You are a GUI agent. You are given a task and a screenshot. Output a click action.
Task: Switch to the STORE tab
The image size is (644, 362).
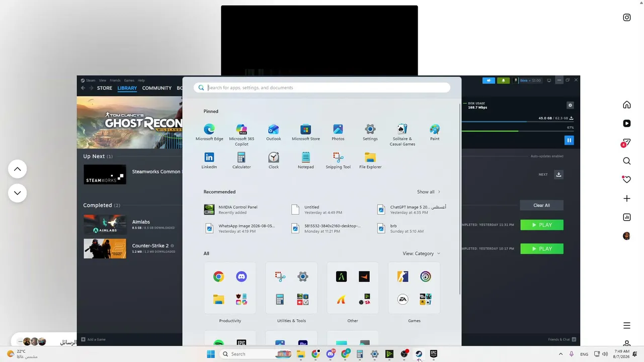[105, 88]
